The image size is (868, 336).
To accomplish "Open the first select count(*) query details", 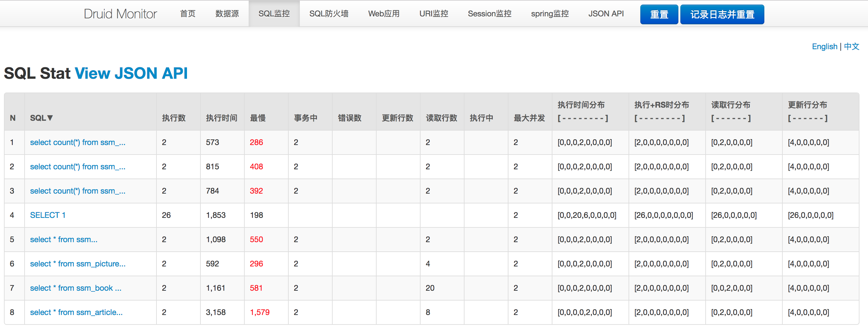I will click(x=78, y=142).
